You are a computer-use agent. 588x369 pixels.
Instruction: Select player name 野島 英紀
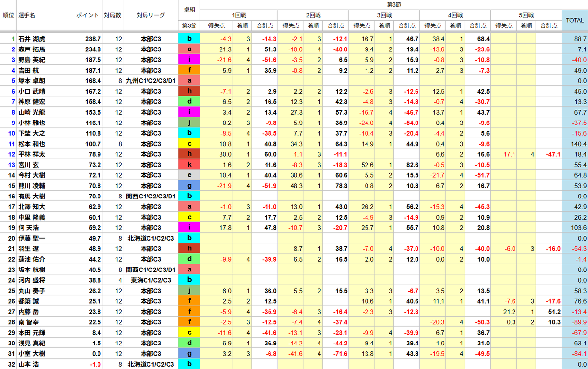(31, 59)
